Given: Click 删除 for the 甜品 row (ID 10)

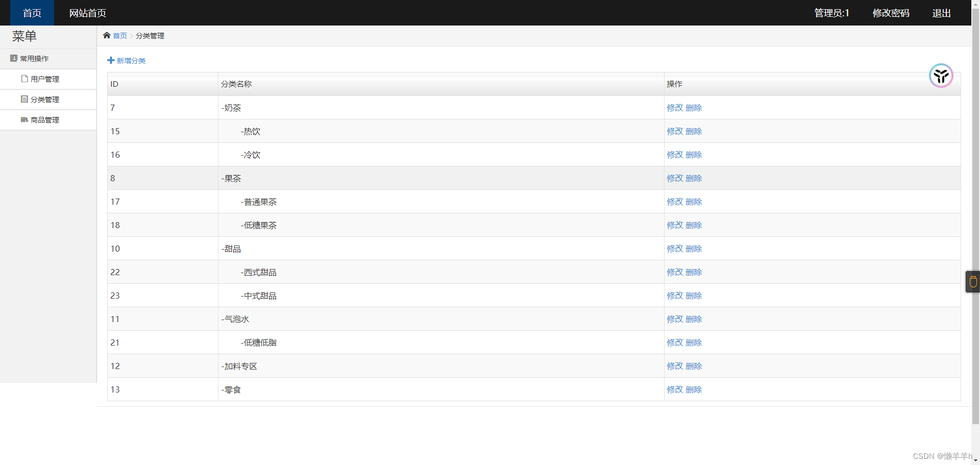Looking at the screenshot, I should click(694, 249).
